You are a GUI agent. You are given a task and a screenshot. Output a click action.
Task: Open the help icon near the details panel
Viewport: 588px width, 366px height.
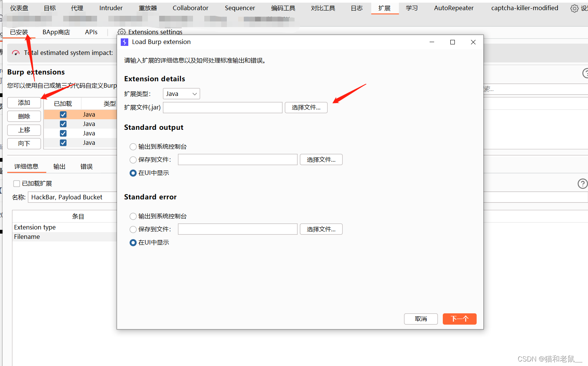pos(582,184)
